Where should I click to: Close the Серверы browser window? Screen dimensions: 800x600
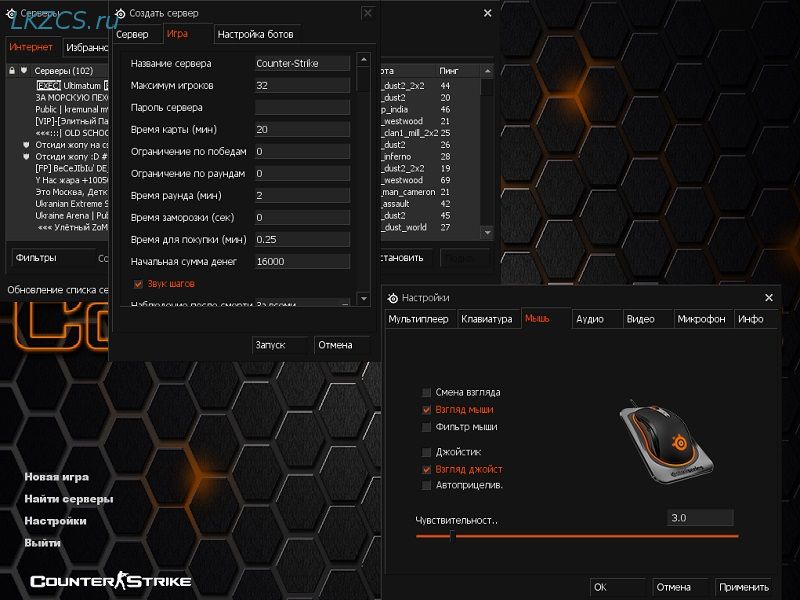coord(488,13)
